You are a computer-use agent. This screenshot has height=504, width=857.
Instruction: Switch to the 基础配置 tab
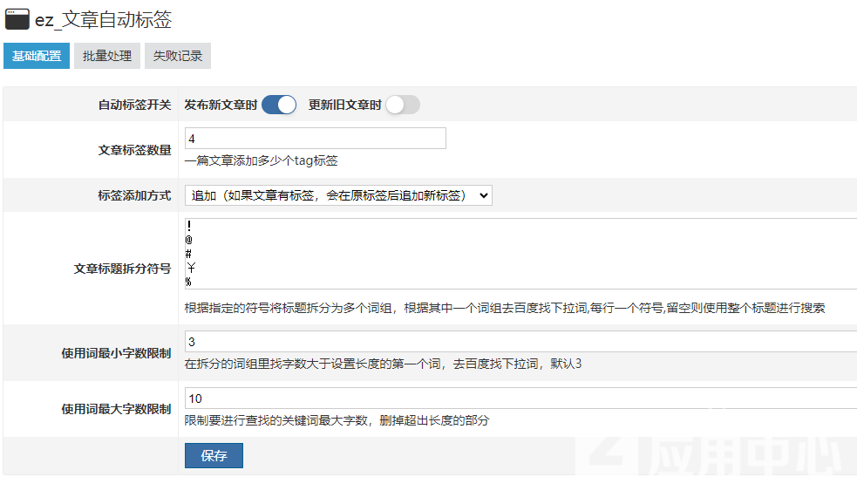37,56
